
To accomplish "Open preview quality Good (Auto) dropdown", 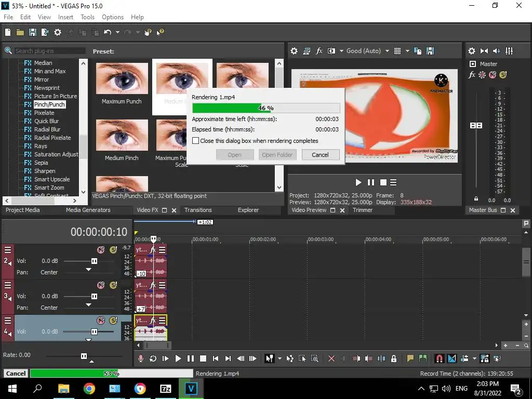I will [387, 51].
